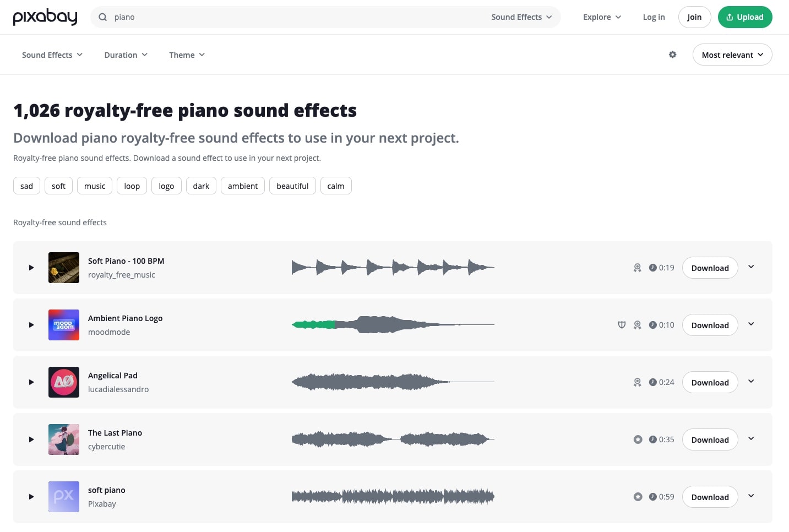Viewport: 789px width, 532px height.
Task: Click the shield icon on Ambient Piano Logo
Action: point(622,325)
